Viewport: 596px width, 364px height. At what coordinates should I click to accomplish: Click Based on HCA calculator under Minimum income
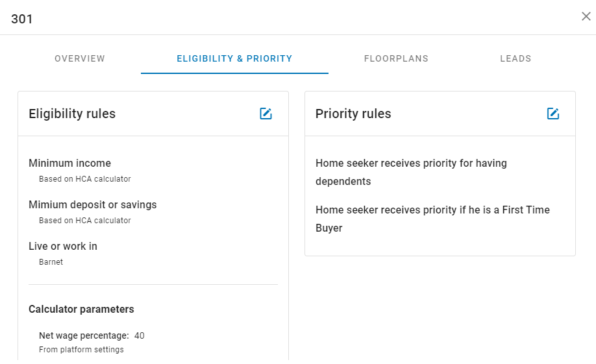85,179
